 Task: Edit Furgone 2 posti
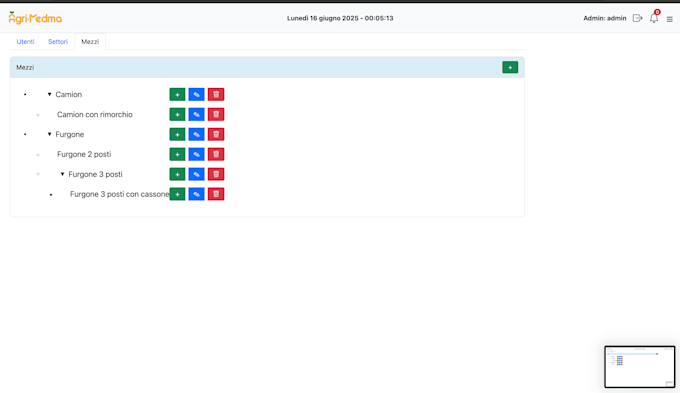coord(196,154)
